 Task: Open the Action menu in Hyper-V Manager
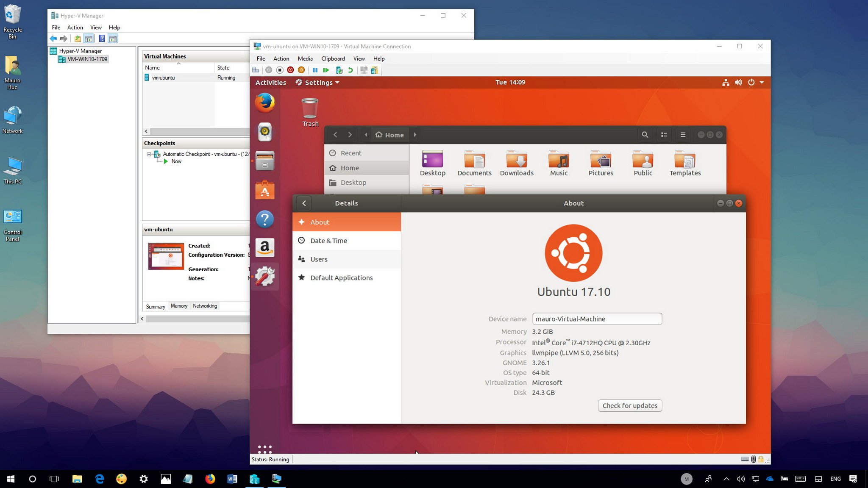[x=75, y=27]
